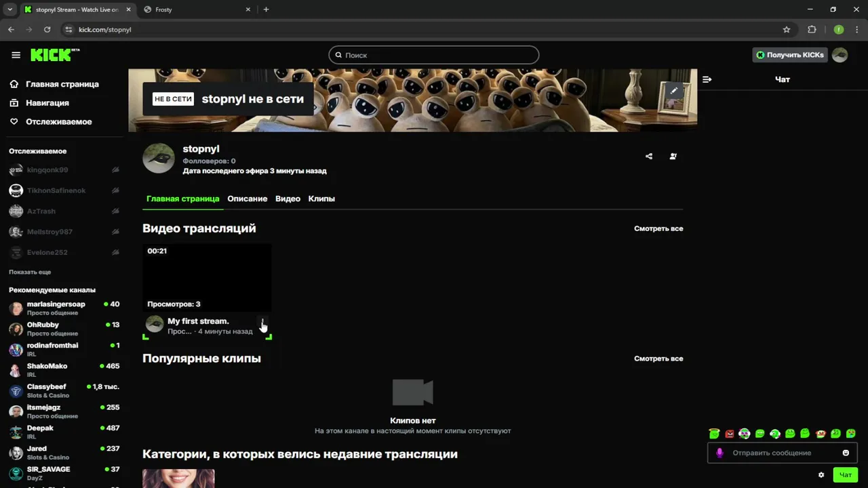Collapse the chat panel with arrow icon
The width and height of the screenshot is (868, 488).
click(x=707, y=79)
